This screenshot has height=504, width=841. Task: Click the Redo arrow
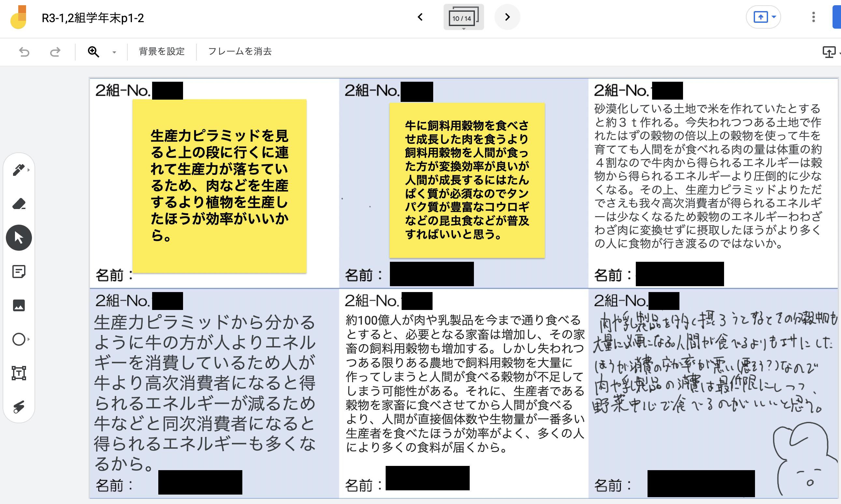55,52
